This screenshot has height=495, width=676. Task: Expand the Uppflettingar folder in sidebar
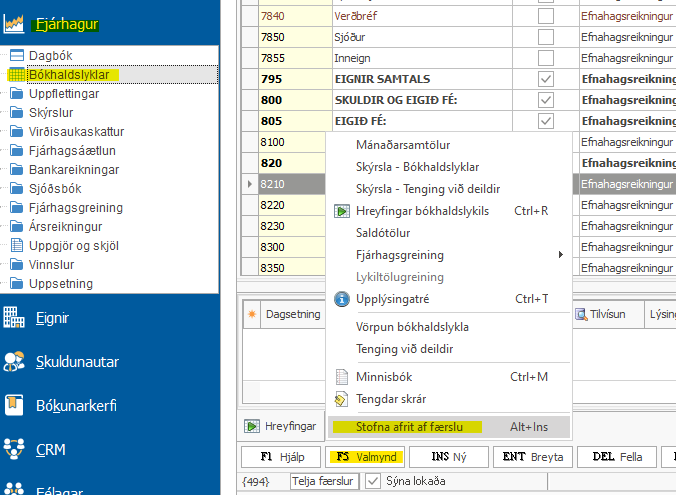click(x=16, y=93)
